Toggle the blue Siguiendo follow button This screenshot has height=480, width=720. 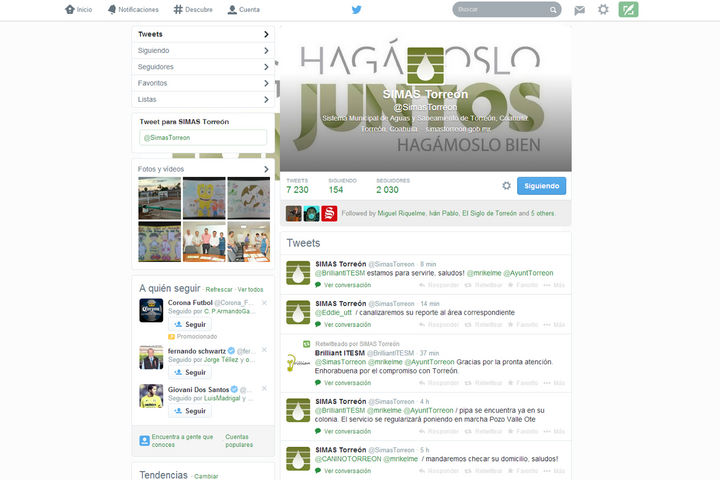point(541,186)
